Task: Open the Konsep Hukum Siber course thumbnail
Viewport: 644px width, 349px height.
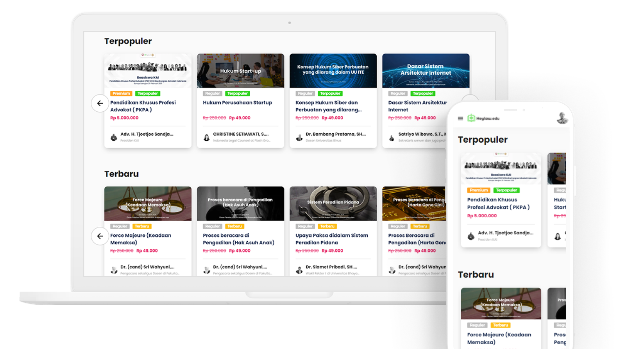Action: click(x=333, y=71)
